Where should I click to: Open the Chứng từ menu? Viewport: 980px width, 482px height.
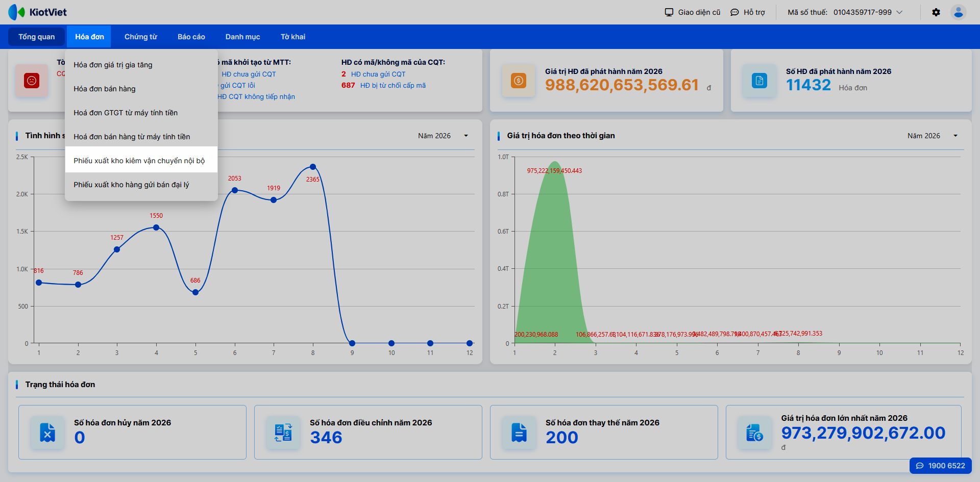click(141, 37)
